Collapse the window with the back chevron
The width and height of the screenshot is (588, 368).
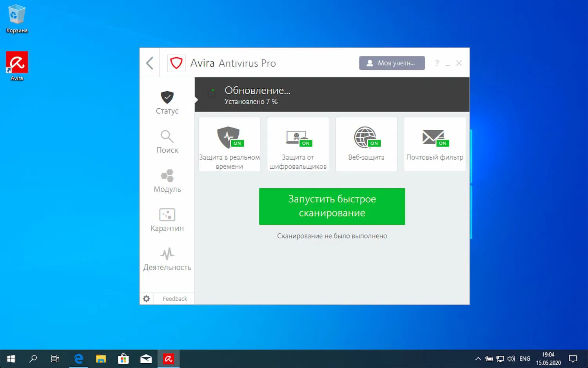pos(150,63)
